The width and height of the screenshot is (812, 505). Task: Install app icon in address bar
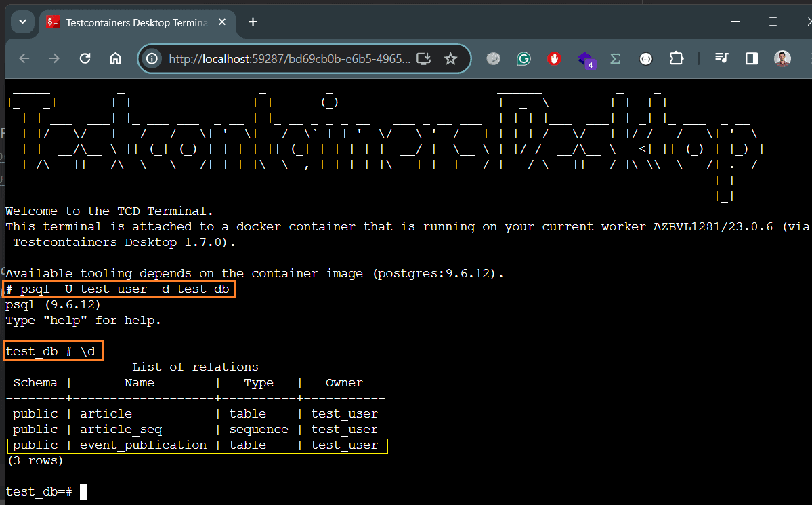tap(423, 58)
